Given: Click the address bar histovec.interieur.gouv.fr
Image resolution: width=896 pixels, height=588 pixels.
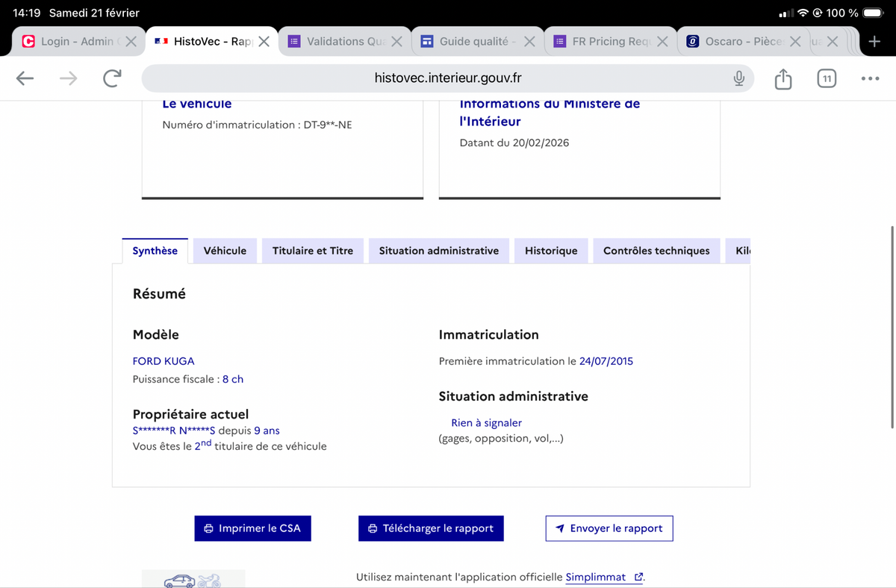Looking at the screenshot, I should point(447,78).
